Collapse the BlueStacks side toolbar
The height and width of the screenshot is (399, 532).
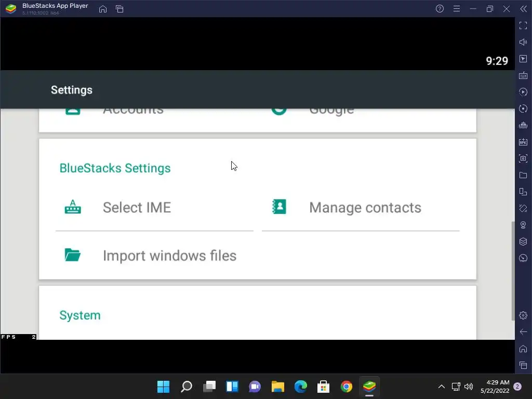pos(524,9)
